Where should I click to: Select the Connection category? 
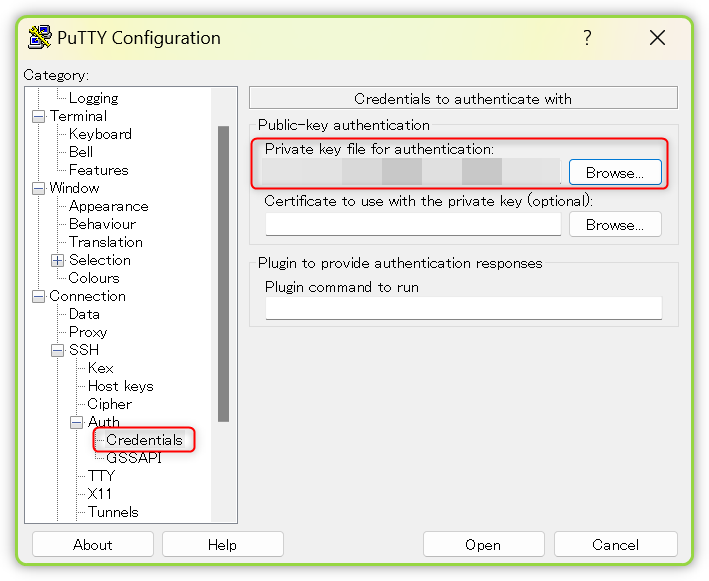88,296
